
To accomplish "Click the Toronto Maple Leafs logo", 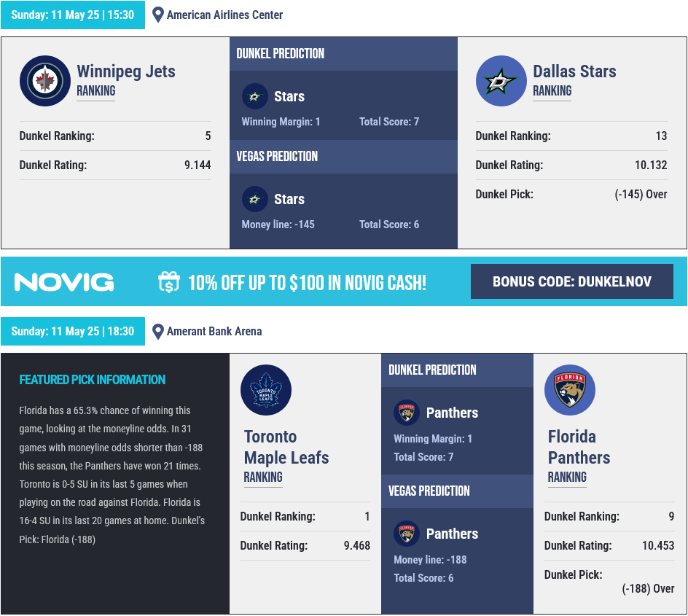I will [266, 390].
